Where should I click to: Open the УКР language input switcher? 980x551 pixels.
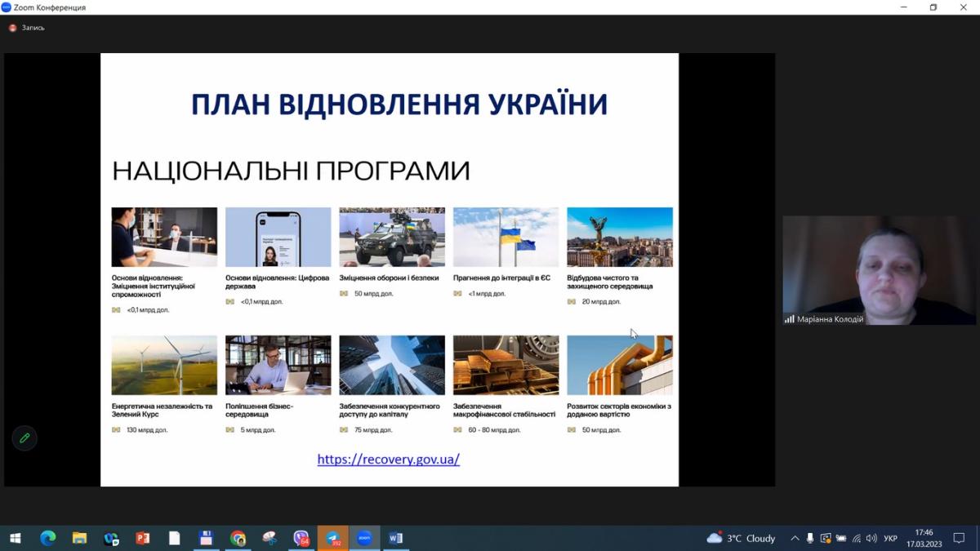891,538
